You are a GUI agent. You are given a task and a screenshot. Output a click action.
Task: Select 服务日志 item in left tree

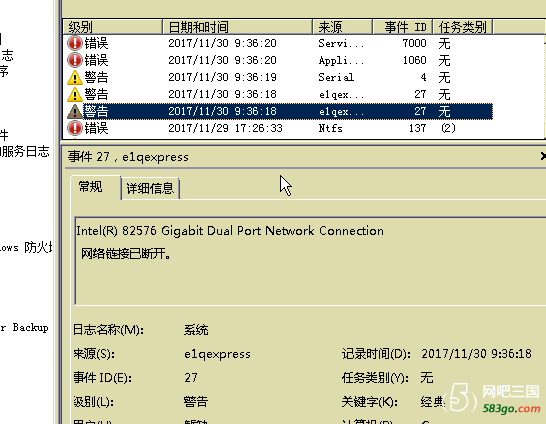pyautogui.click(x=25, y=151)
